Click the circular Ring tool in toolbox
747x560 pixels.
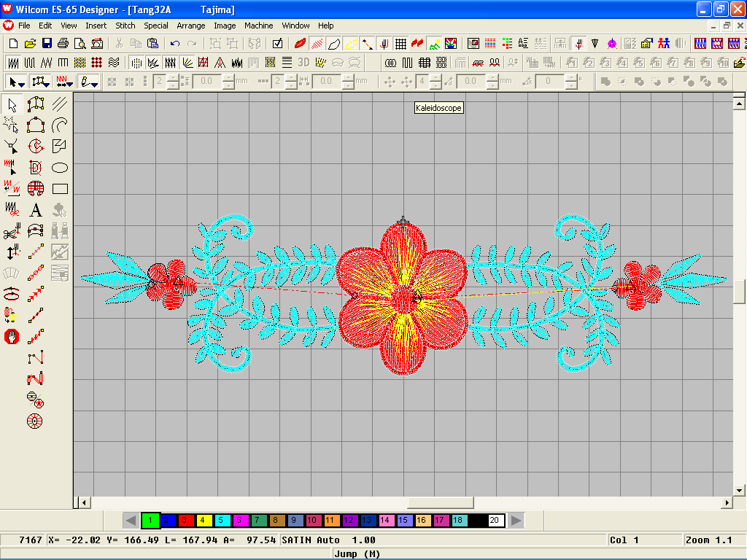(35, 421)
